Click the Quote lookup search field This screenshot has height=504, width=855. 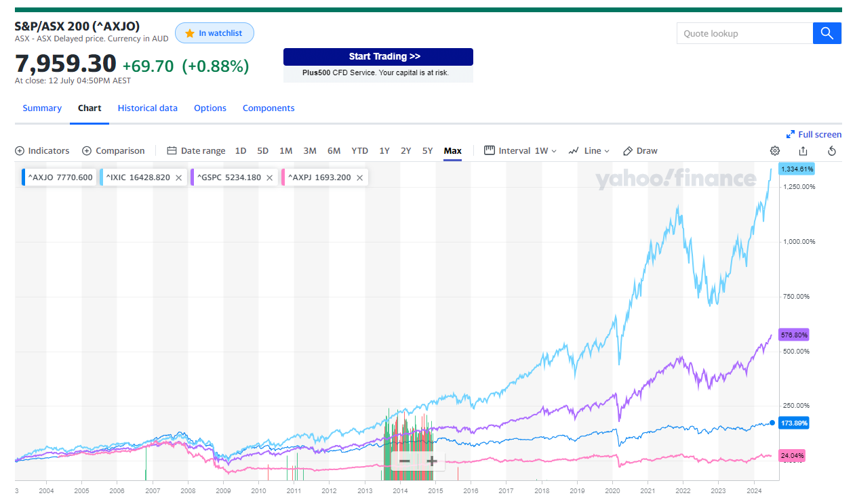[744, 33]
